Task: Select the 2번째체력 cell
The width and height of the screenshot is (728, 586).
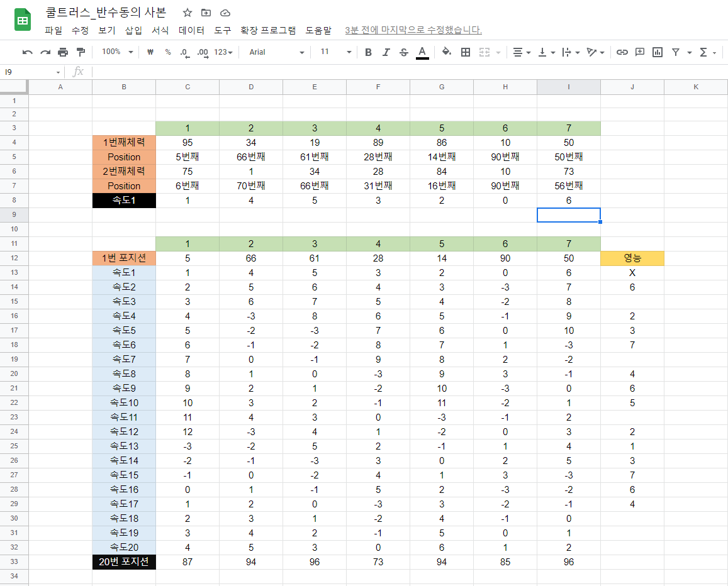Action: pos(124,171)
